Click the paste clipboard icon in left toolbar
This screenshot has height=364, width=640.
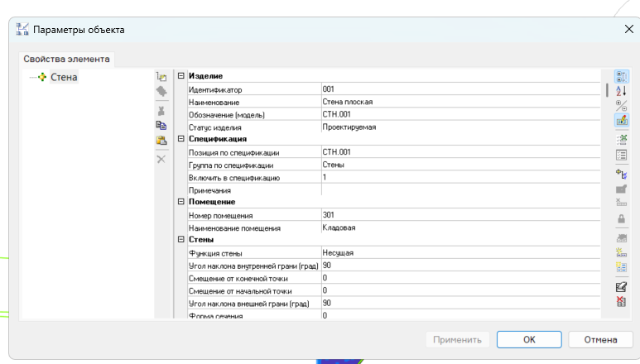click(161, 141)
